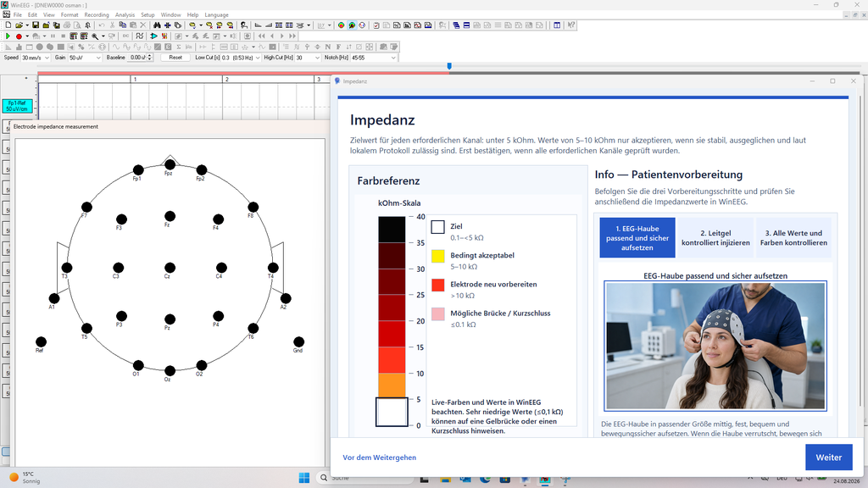Click the rewind double-arrow icon
868x488 pixels.
point(262,36)
